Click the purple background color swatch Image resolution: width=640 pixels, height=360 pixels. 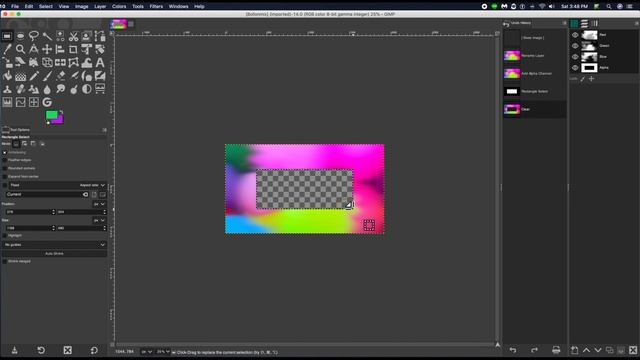(60, 120)
